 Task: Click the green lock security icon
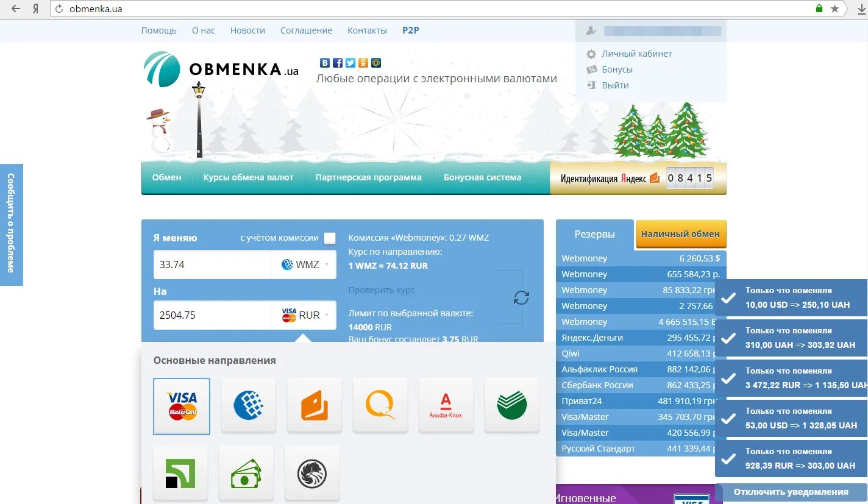[x=819, y=9]
